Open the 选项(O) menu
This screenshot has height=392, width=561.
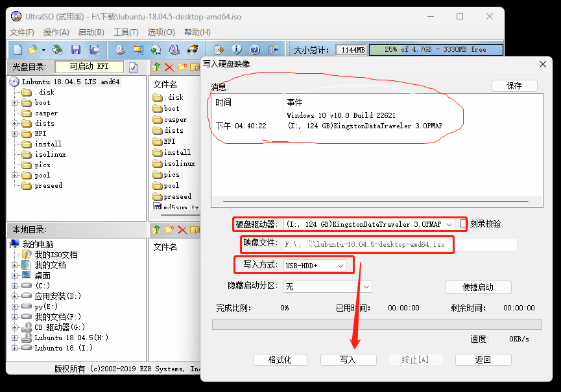[161, 32]
